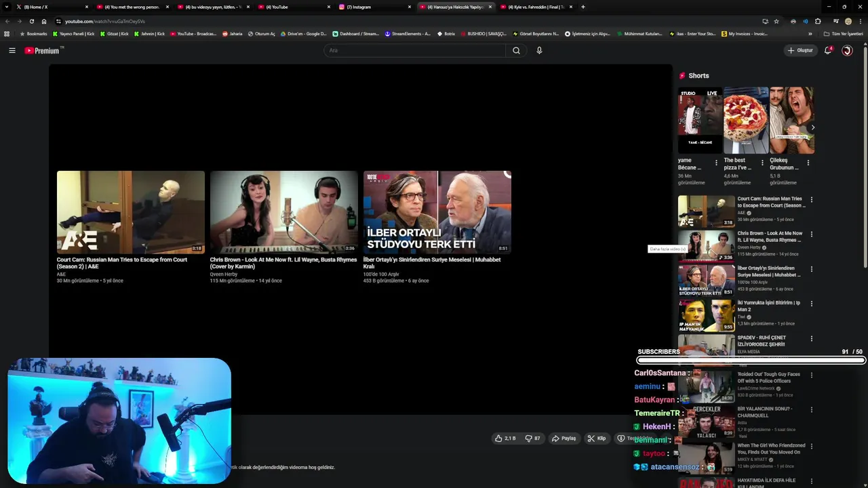Image resolution: width=868 pixels, height=488 pixels.
Task: Open the 'yame Bécane' Shorts thumbnail
Action: (x=700, y=120)
